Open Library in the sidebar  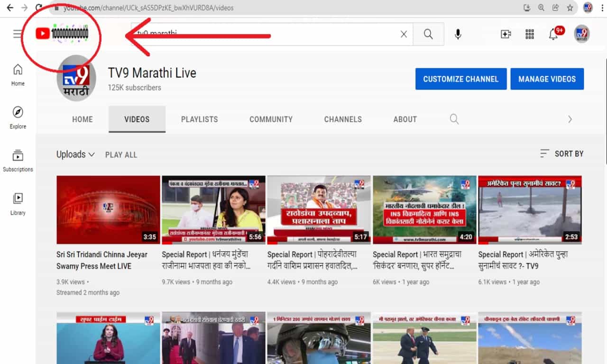[x=18, y=204]
